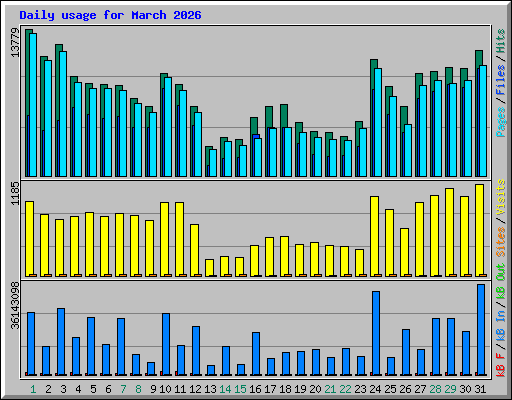Click day label 6 on the axis

coord(108,389)
